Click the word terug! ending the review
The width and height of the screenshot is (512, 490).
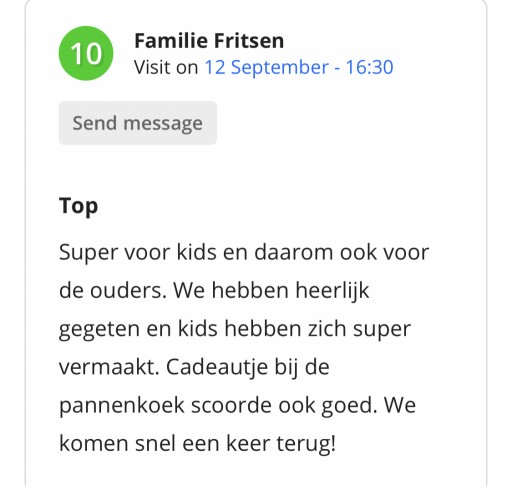306,445
